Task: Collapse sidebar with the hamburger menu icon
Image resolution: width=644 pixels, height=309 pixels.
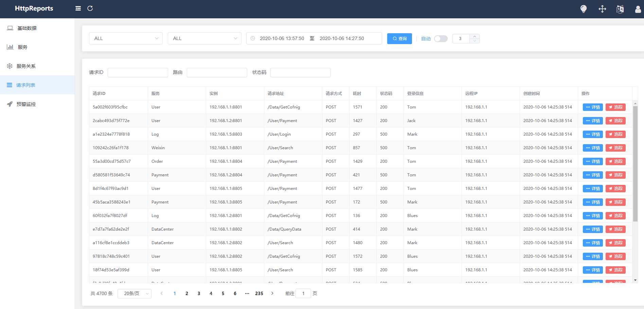Action: pyautogui.click(x=78, y=8)
